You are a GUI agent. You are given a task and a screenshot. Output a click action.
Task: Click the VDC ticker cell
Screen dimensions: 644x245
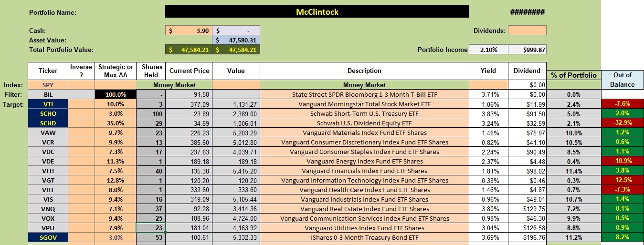pos(48,152)
